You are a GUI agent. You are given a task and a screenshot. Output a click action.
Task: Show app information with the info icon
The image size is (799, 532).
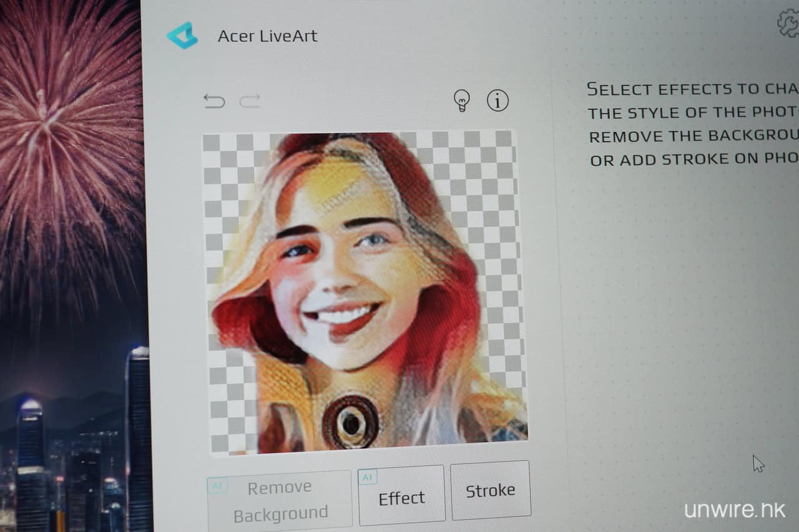tap(498, 100)
